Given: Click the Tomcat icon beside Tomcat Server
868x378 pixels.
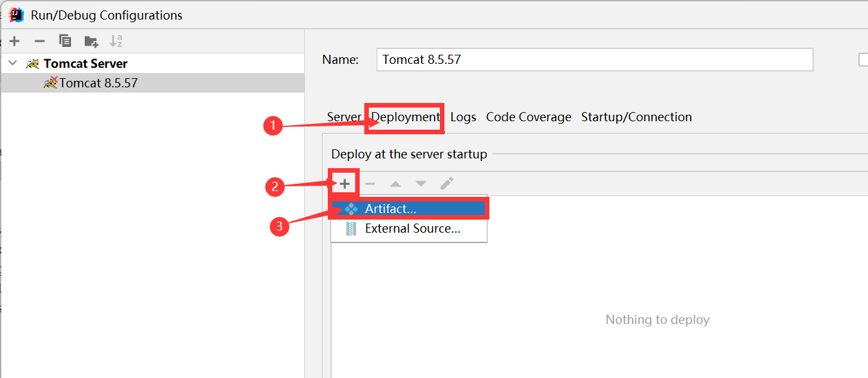Looking at the screenshot, I should (32, 63).
